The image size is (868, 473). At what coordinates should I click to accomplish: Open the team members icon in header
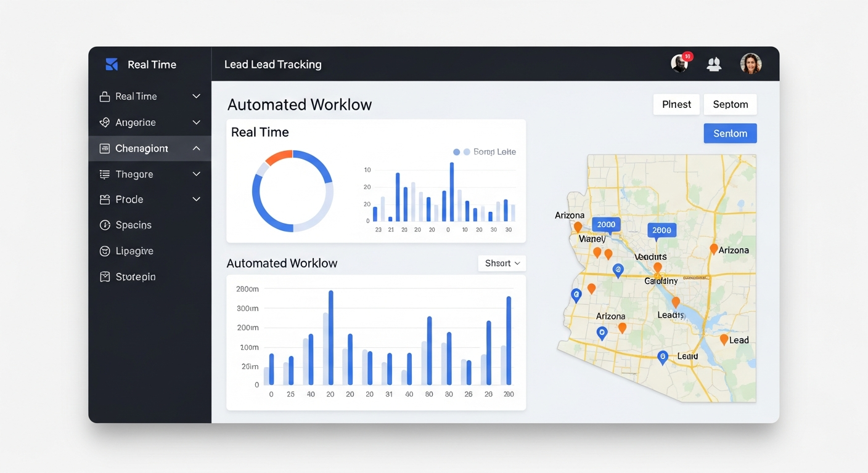[714, 63]
